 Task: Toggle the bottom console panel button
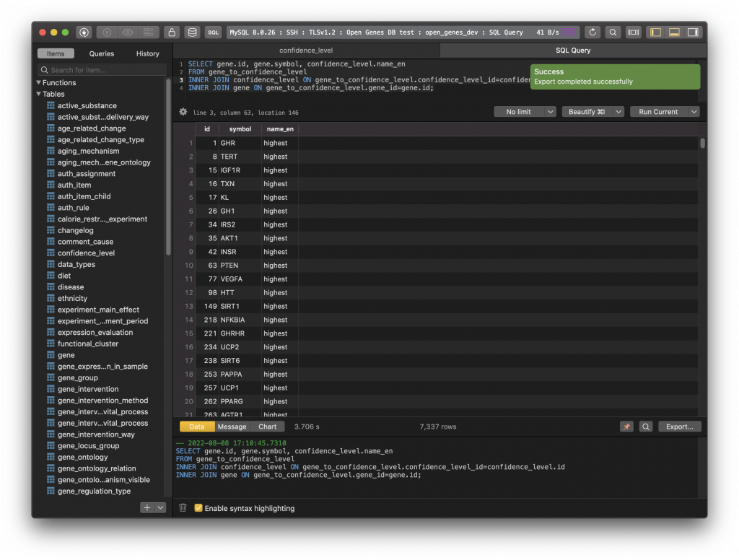point(674,32)
